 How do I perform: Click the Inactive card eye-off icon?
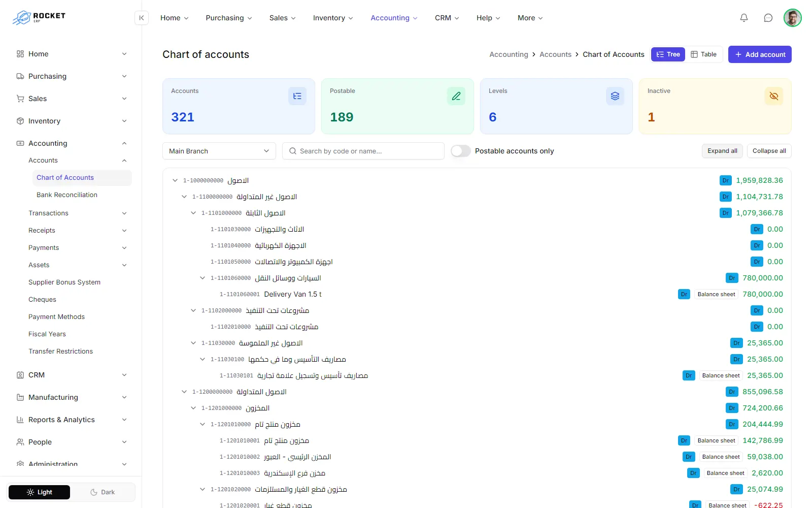tap(774, 96)
